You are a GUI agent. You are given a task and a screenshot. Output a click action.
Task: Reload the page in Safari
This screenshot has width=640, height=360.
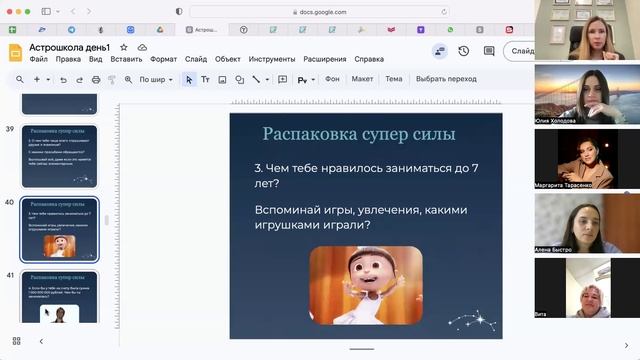click(x=444, y=12)
